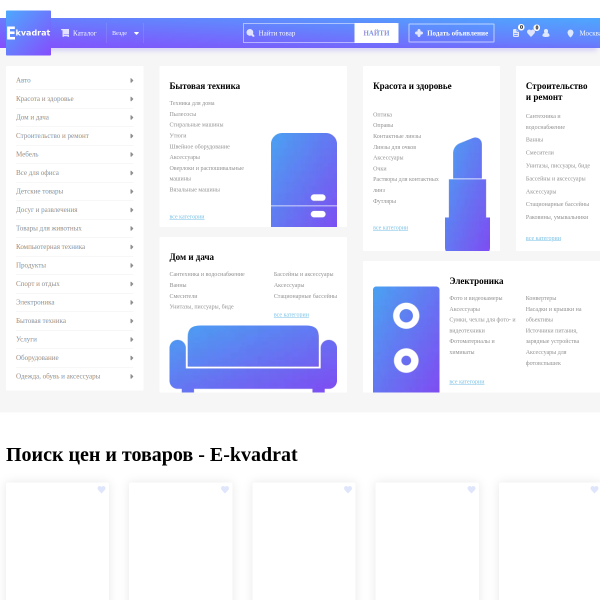Image resolution: width=600 pixels, height=600 pixels.
Task: Favorite the first product card with heart
Action: pos(101,489)
